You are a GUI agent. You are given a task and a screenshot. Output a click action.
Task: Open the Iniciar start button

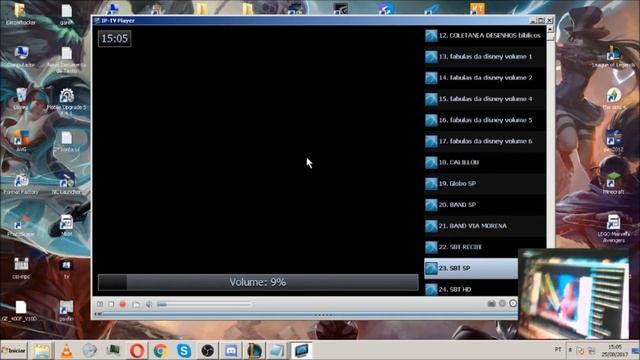tap(13, 351)
